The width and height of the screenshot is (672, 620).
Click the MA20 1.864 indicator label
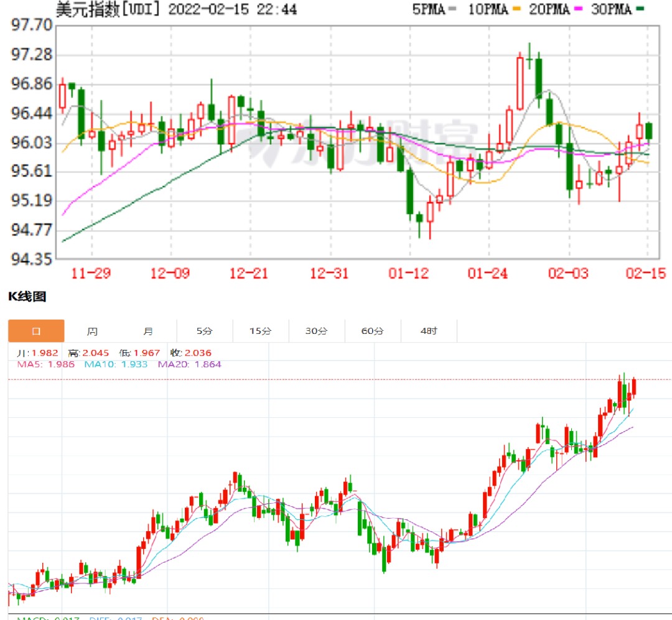tap(189, 364)
